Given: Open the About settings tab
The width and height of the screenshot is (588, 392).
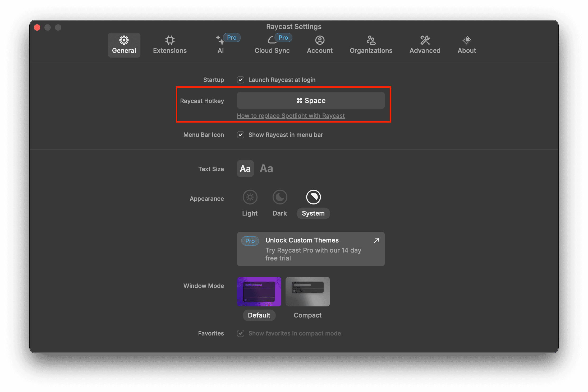Looking at the screenshot, I should point(466,44).
